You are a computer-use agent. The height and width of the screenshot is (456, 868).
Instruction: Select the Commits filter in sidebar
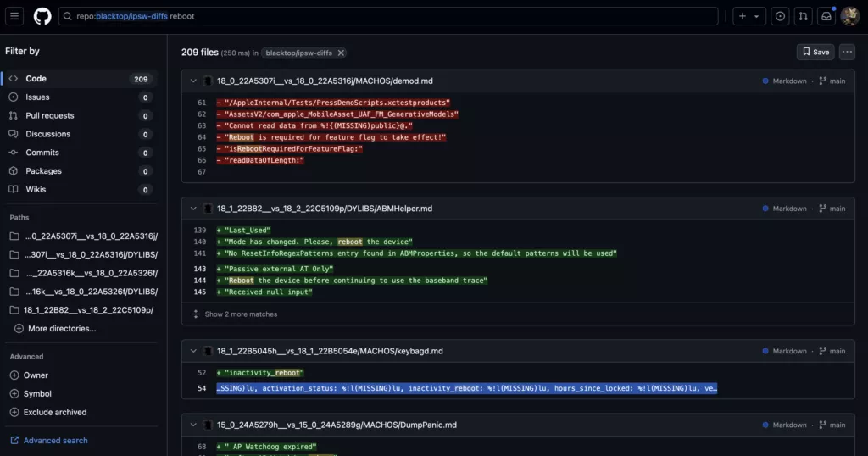click(42, 153)
